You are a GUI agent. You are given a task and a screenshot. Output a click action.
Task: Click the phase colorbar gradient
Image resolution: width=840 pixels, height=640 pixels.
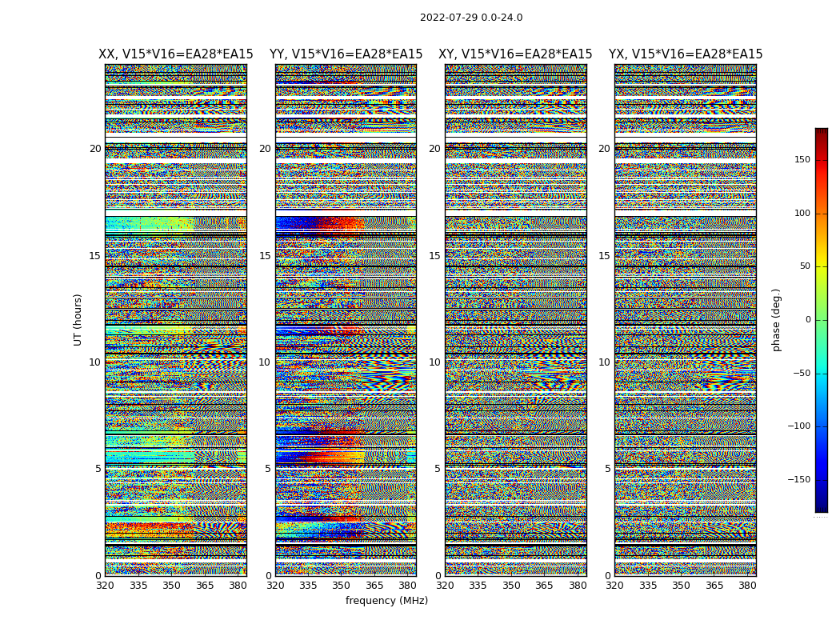(x=822, y=320)
